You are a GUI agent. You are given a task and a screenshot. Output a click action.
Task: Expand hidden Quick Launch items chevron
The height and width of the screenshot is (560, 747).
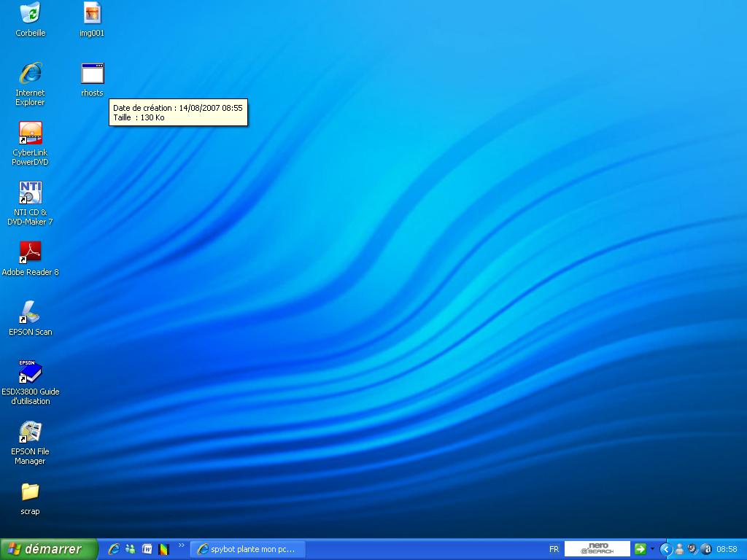(x=182, y=545)
